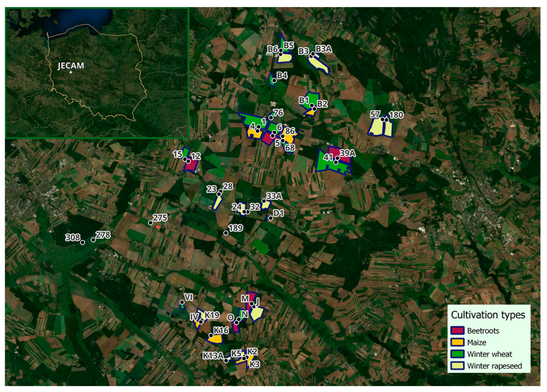Viewport: 547px width, 392px height.
Task: Select the beetroot field labeled 12
Action: point(190,165)
